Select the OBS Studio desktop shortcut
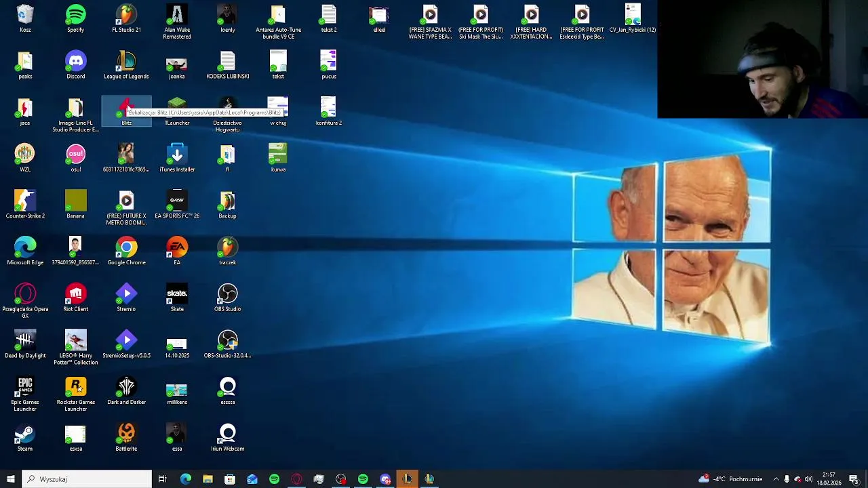This screenshot has height=488, width=868. point(227,298)
